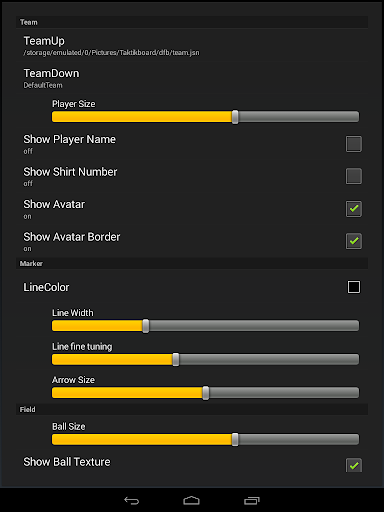Tap the Android home navigation icon

pyautogui.click(x=191, y=500)
